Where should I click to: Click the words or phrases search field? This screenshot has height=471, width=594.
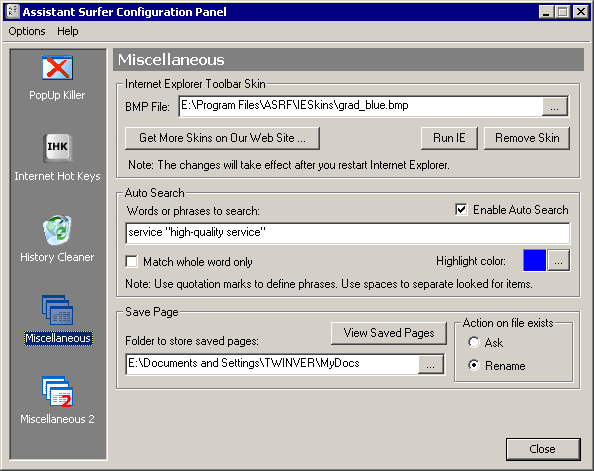[x=347, y=233]
